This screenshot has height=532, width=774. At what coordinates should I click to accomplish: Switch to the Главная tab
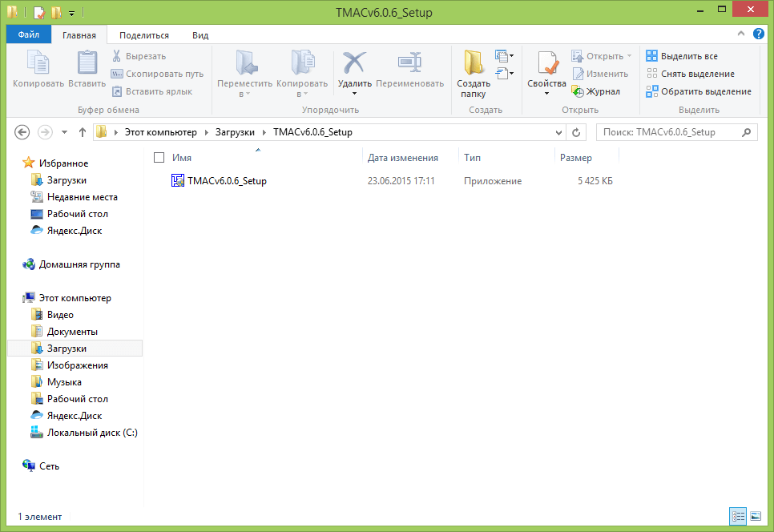[79, 35]
